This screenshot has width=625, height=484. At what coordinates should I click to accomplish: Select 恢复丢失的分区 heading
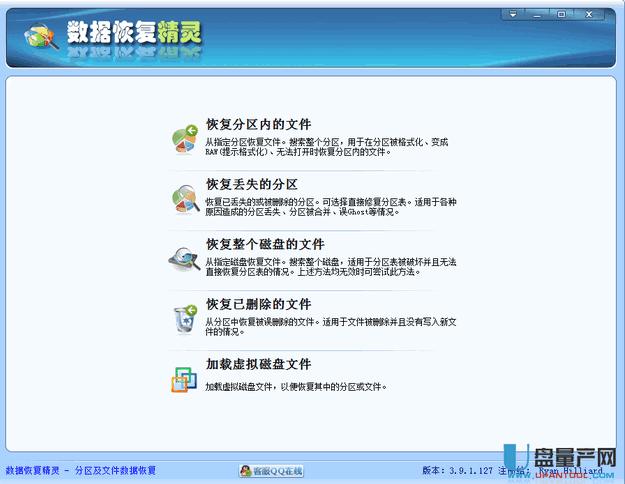(x=251, y=184)
